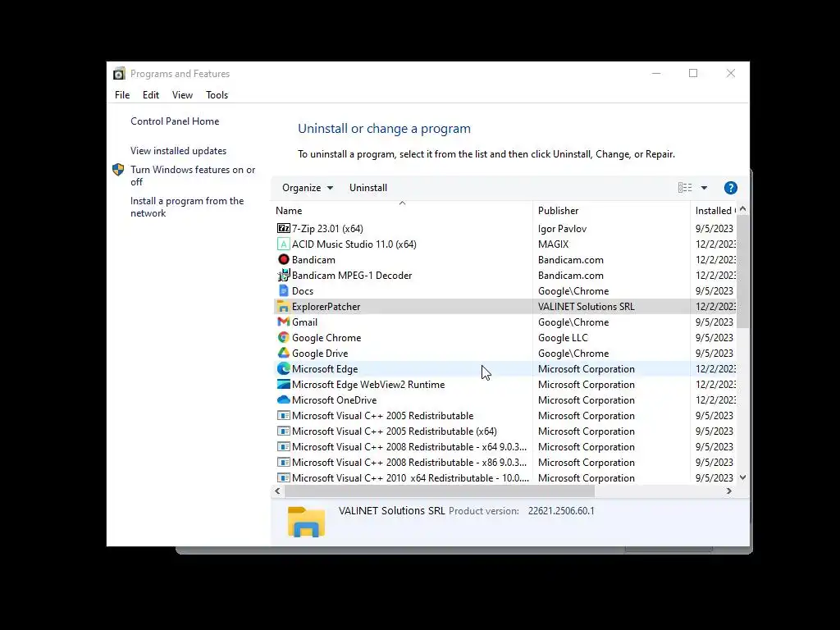Click the Google Drive icon
This screenshot has height=630, width=840.
(x=283, y=353)
